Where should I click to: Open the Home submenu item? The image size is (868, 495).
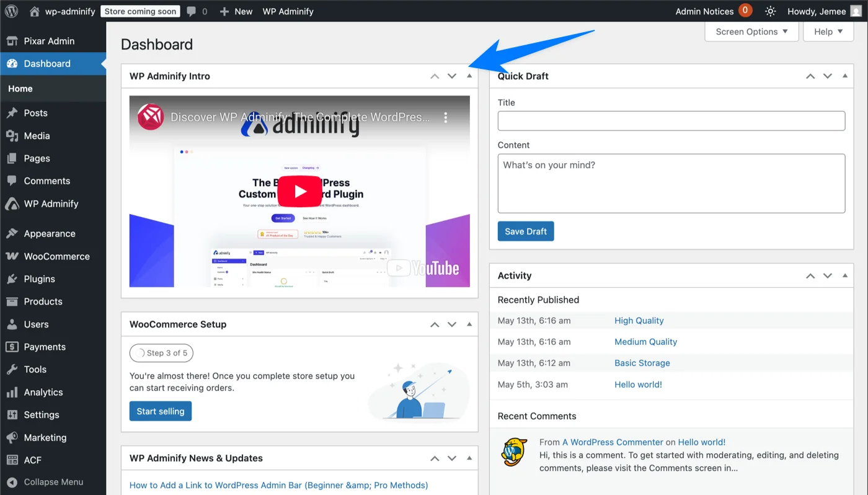(x=20, y=89)
